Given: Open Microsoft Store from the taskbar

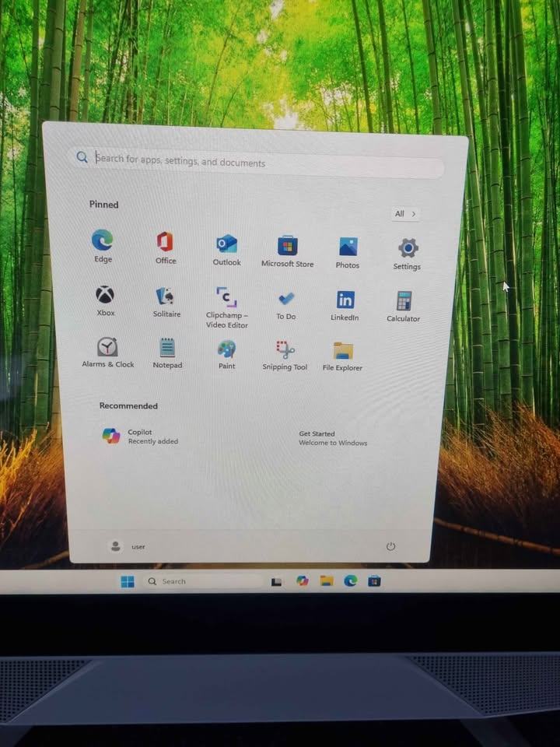Looking at the screenshot, I should tap(374, 581).
